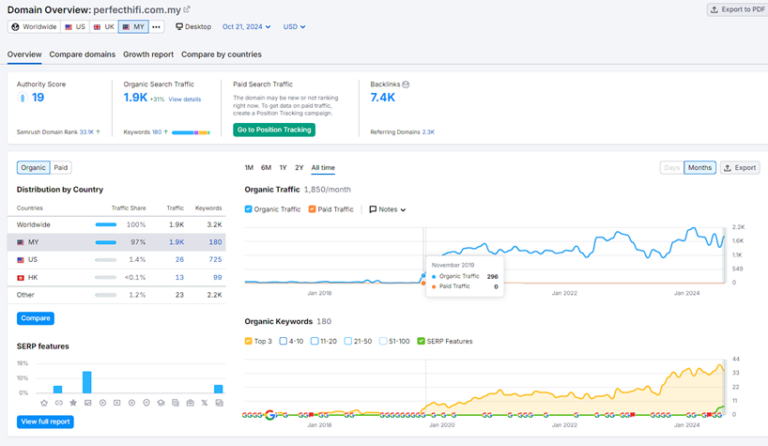Click the large Google G update marker
This screenshot has height=446, width=768.
click(270, 415)
